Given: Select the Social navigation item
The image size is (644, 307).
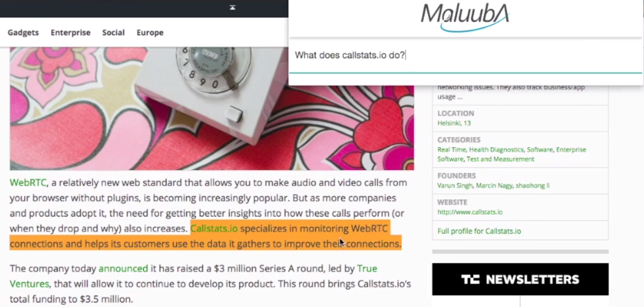Looking at the screenshot, I should click(113, 33).
